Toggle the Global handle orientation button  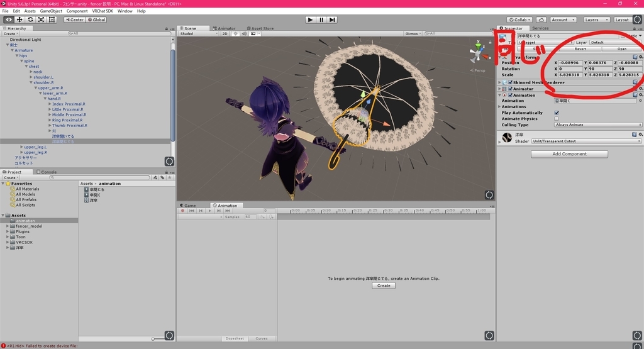coord(96,19)
